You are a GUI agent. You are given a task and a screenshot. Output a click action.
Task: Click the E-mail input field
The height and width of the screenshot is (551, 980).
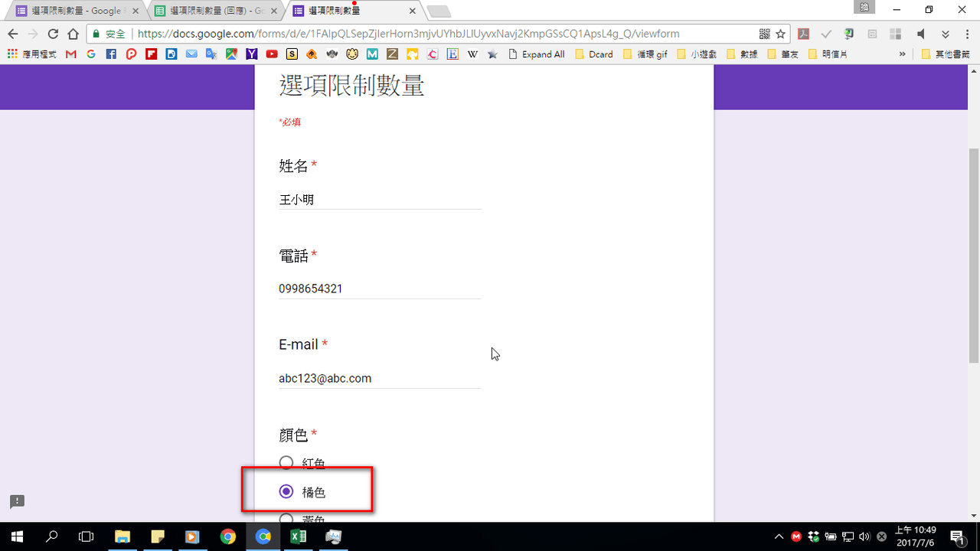point(380,378)
